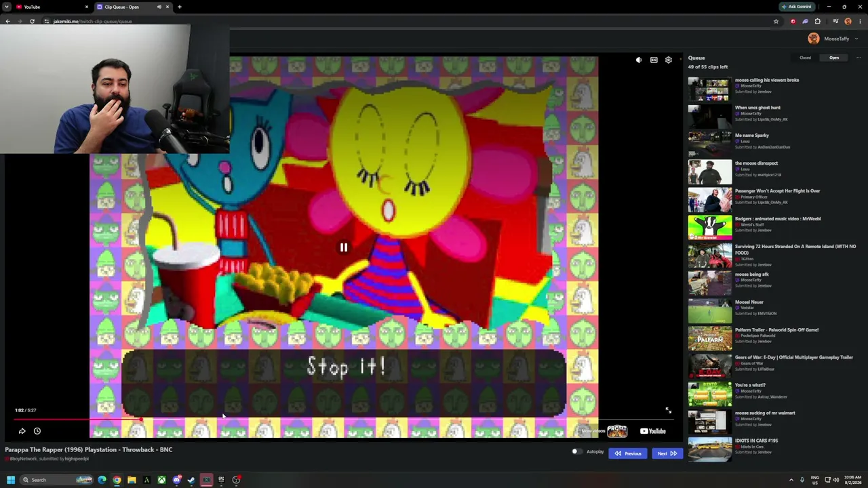Click the BboyNetwork channel name
The width and height of the screenshot is (868, 488).
point(23,460)
